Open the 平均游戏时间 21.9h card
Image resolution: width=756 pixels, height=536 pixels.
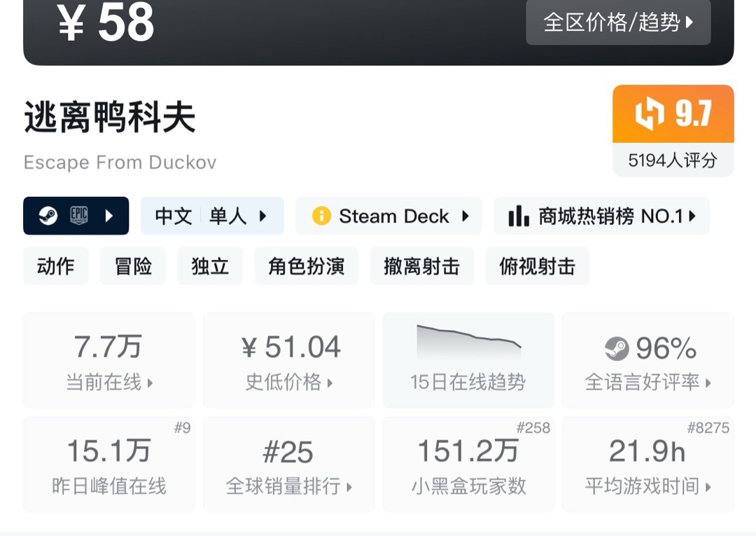click(x=647, y=465)
